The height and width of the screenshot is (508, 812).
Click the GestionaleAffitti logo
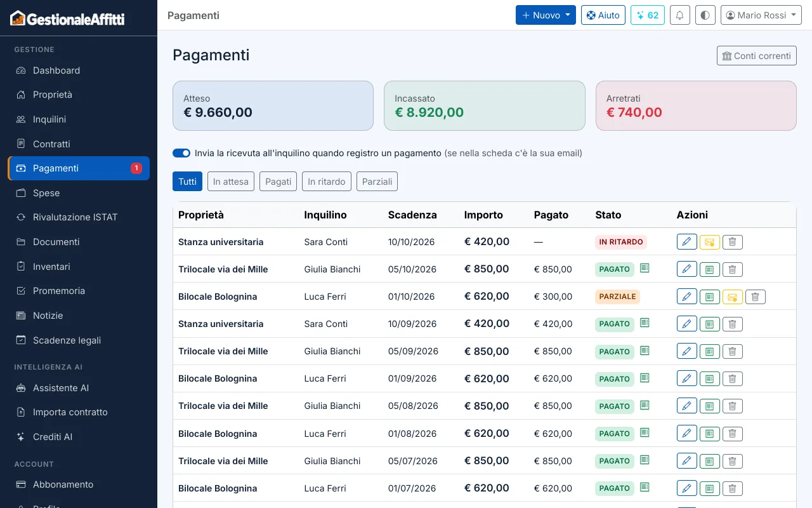(67, 18)
